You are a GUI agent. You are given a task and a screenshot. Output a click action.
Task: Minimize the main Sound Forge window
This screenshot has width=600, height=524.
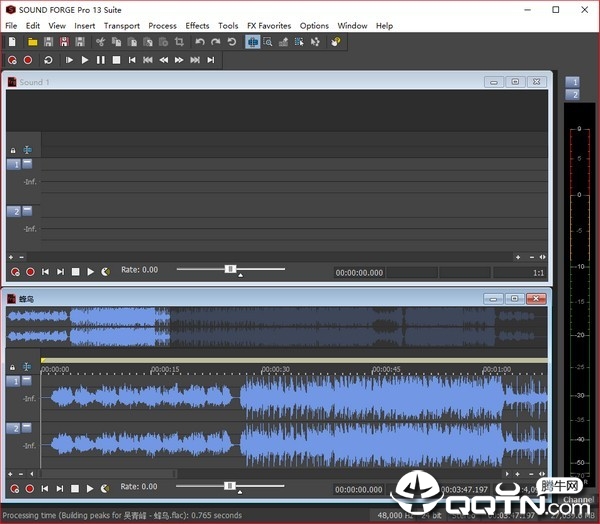coord(527,10)
